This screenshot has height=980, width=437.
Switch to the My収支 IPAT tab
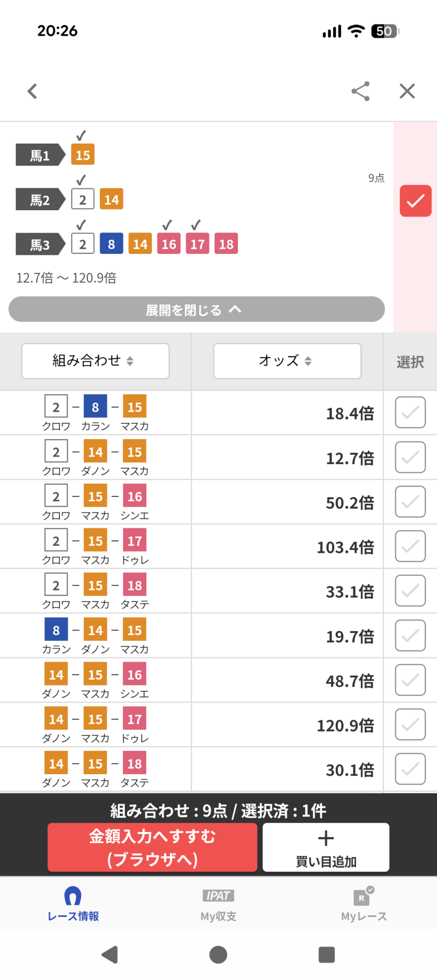coord(218,904)
